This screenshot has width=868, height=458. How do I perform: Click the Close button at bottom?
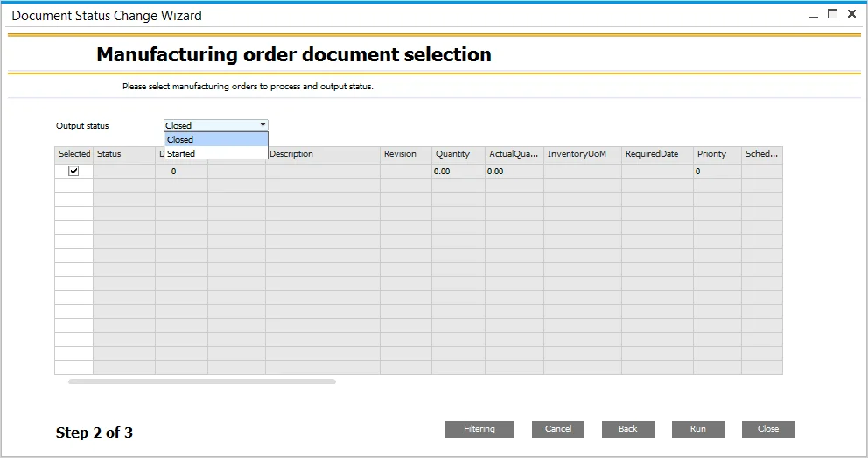767,429
